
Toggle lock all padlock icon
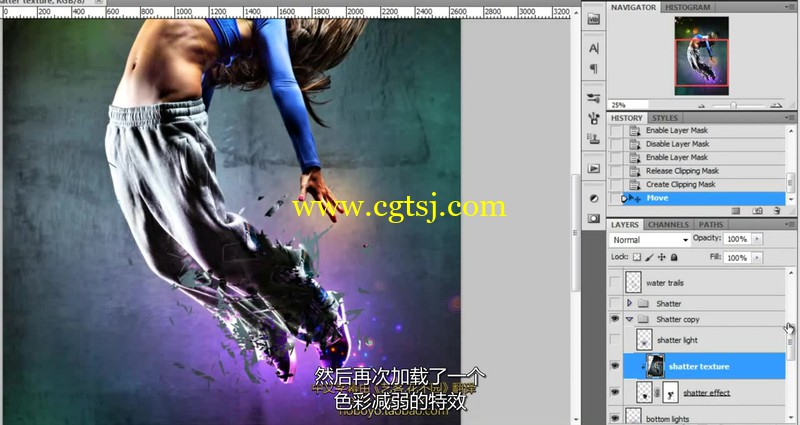pyautogui.click(x=674, y=257)
